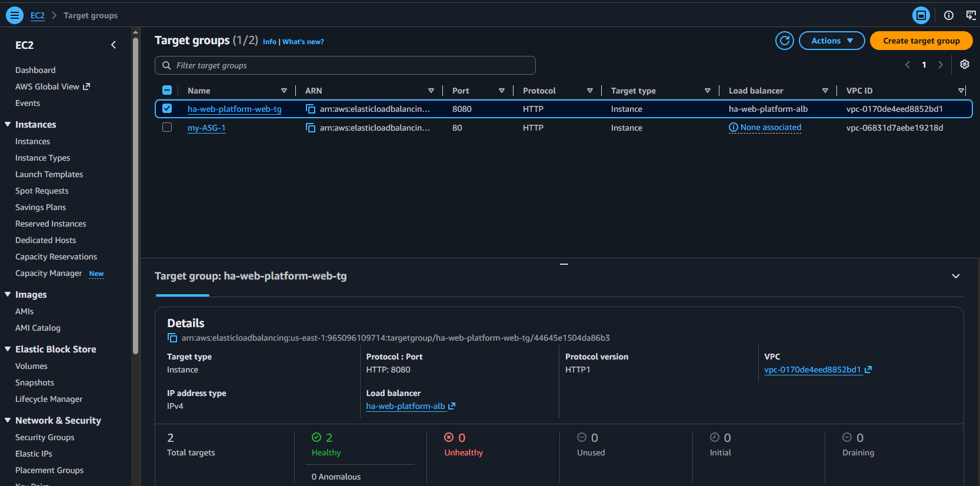Viewport: 980px width, 486px height.
Task: Copy ARN of ha-web-platform-web-tg row
Action: pos(311,109)
